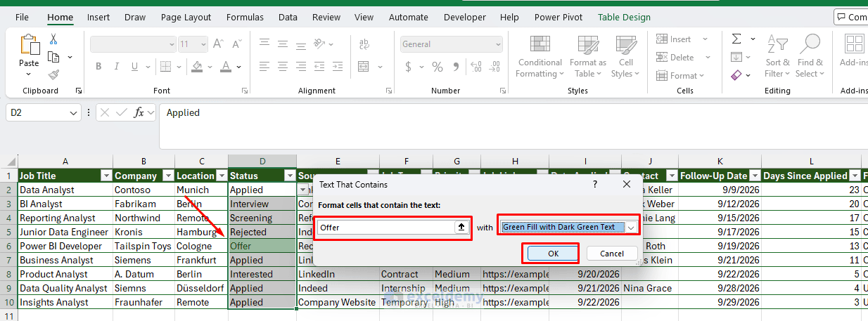868x321 pixels.
Task: Click the Format Painter brush icon
Action: tap(53, 74)
